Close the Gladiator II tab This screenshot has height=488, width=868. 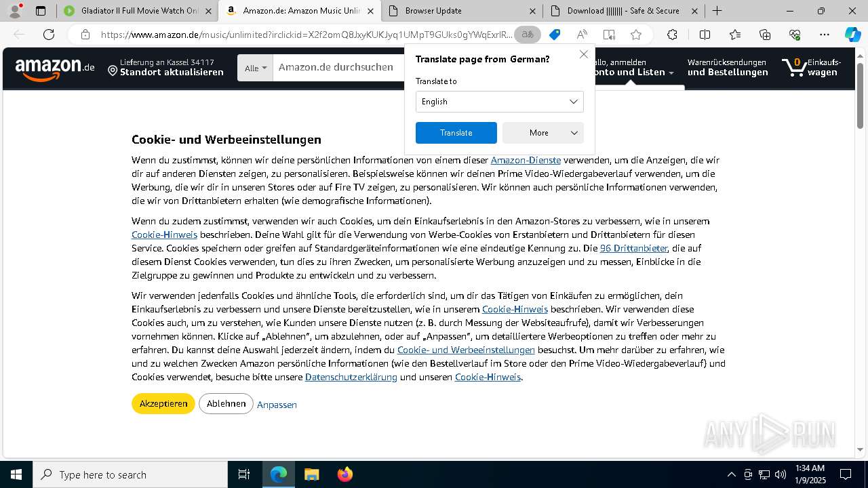pyautogui.click(x=209, y=11)
